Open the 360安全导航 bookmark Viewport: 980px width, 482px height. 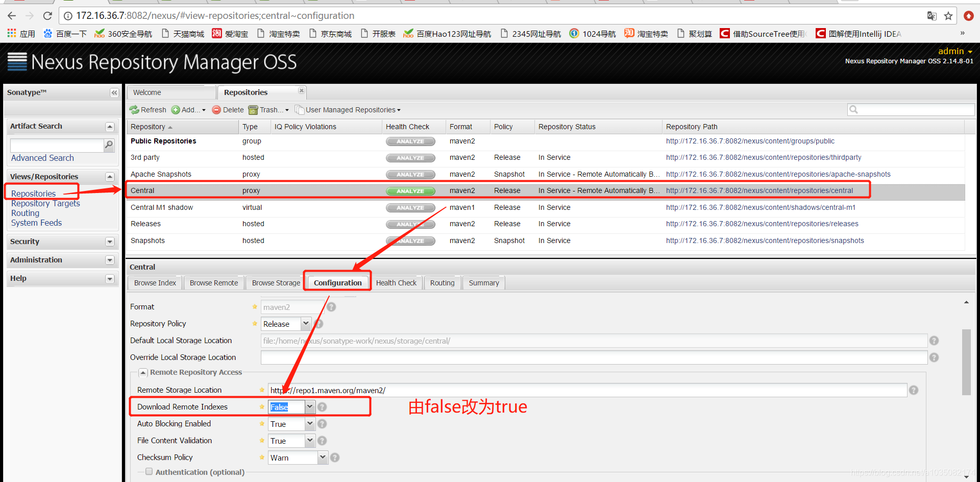(124, 34)
